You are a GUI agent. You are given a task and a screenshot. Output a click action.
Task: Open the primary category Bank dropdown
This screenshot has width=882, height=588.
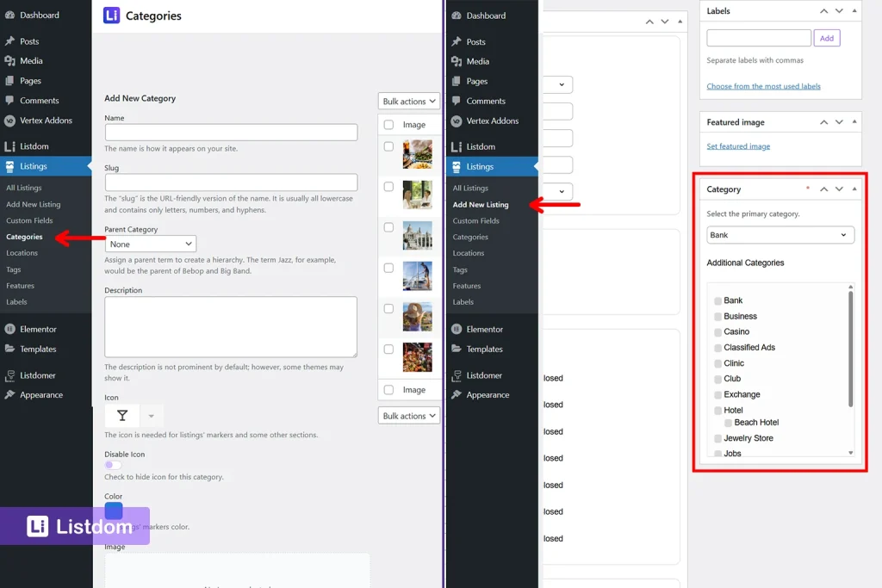(780, 234)
